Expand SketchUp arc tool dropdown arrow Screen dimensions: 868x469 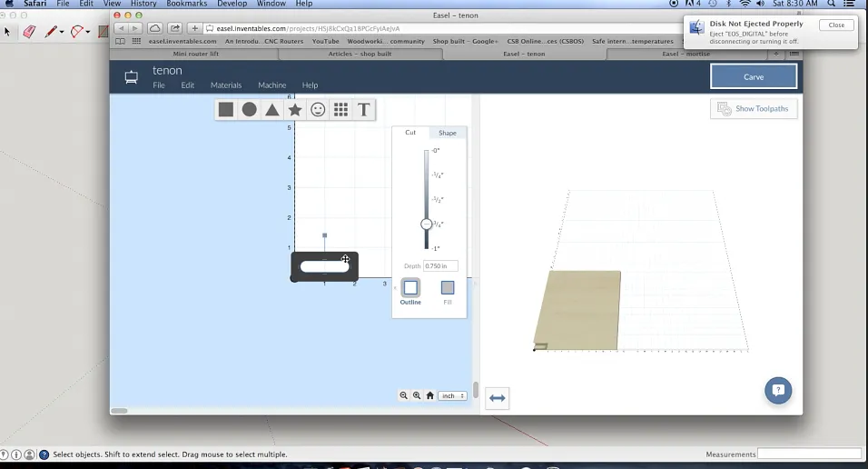pos(88,32)
